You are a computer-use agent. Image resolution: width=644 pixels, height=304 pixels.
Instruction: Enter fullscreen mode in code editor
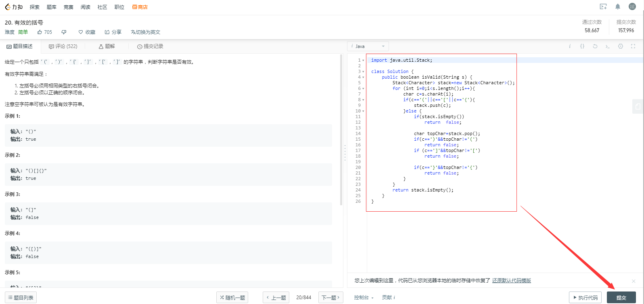pos(633,46)
